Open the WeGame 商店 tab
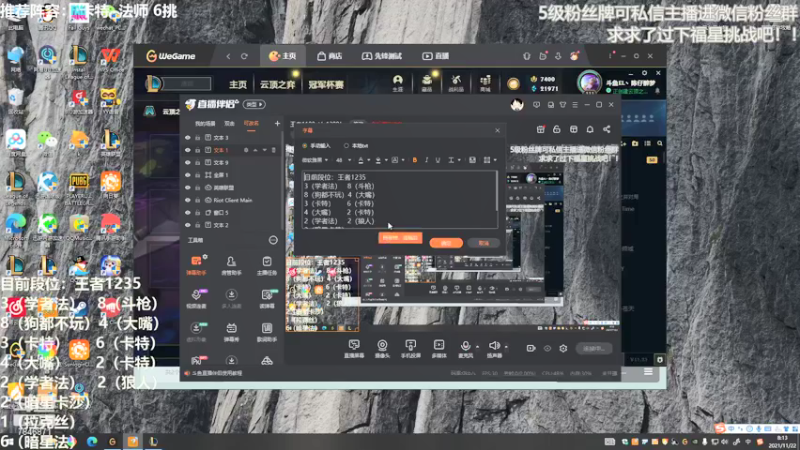This screenshot has height=450, width=800. [x=329, y=56]
